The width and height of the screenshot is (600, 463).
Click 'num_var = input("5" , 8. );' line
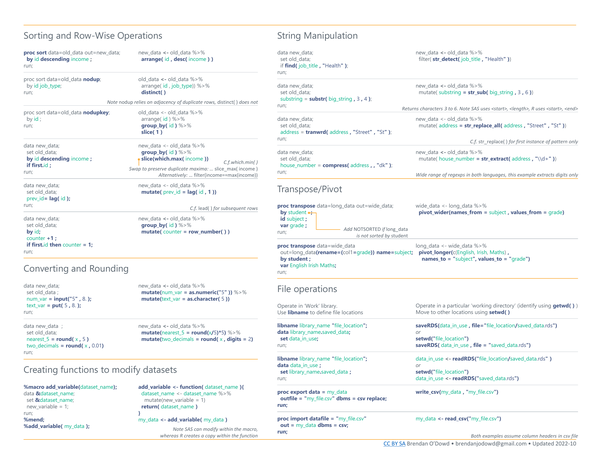59,299
